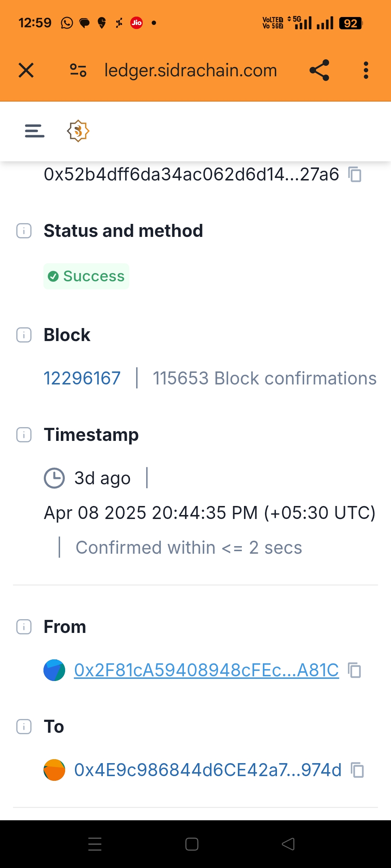Viewport: 391px width, 868px height.
Task: Open From address 0x2F81cA...A81C
Action: pos(206,670)
